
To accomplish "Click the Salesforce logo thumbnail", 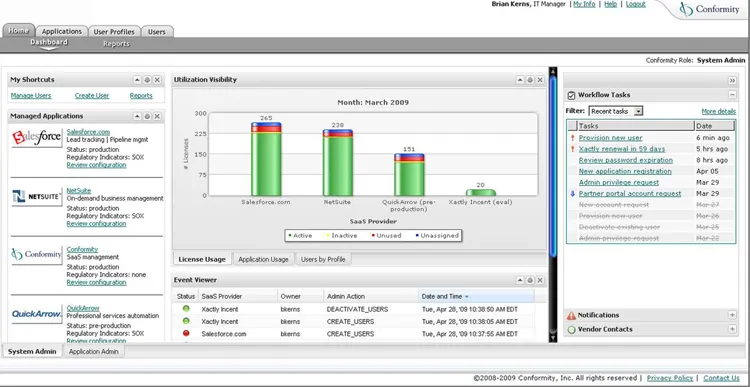I will click(x=37, y=138).
